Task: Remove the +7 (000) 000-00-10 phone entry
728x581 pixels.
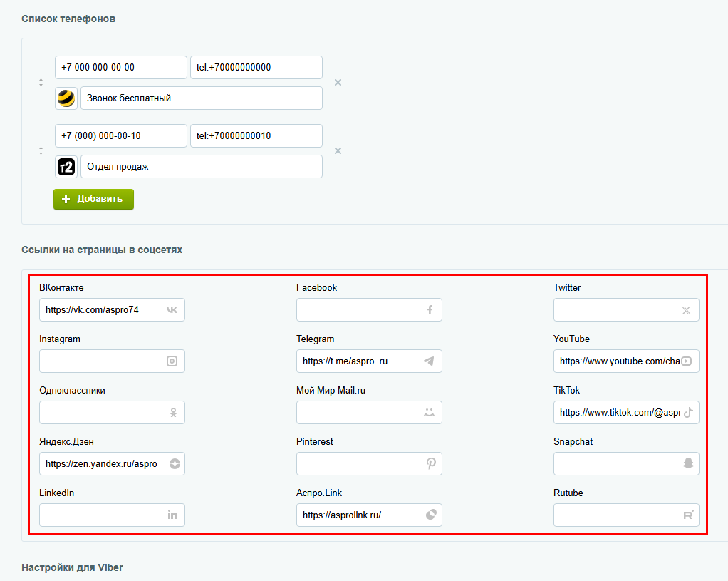Action: pos(338,150)
